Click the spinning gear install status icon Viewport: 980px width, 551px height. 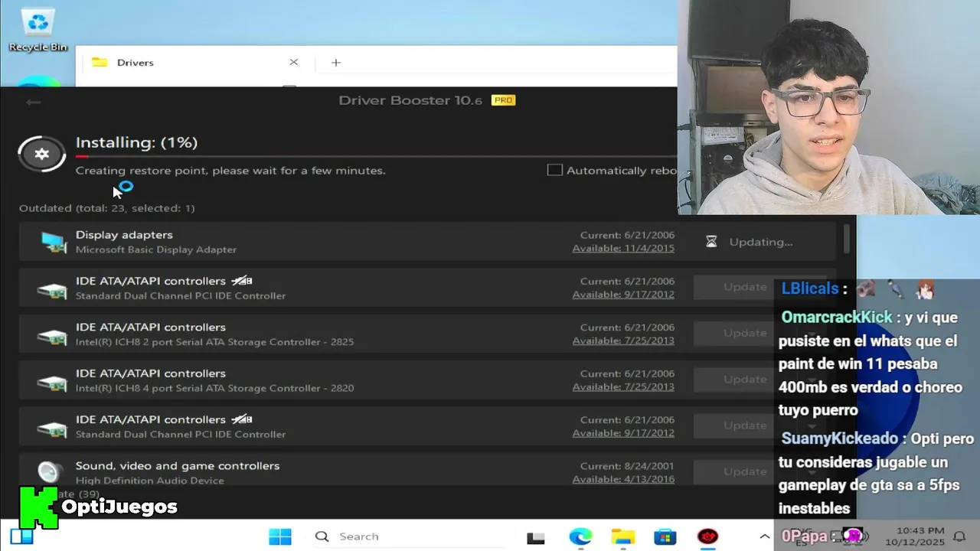[42, 154]
